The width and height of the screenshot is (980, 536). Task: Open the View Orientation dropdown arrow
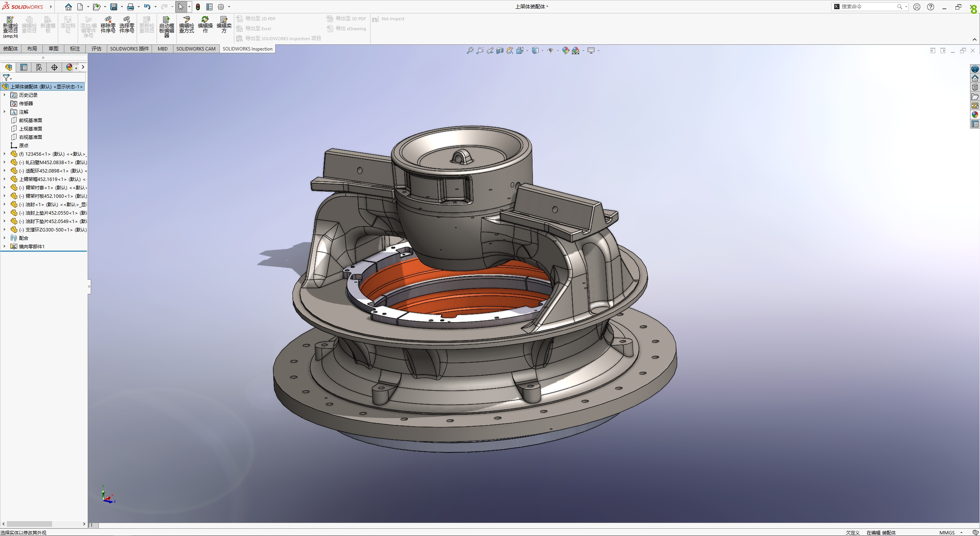coord(527,51)
